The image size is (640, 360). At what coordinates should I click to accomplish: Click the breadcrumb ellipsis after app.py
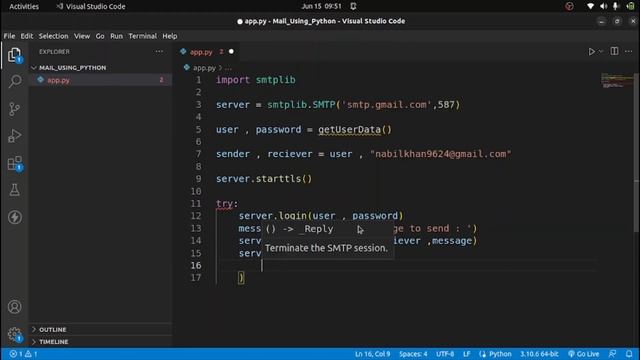click(228, 68)
